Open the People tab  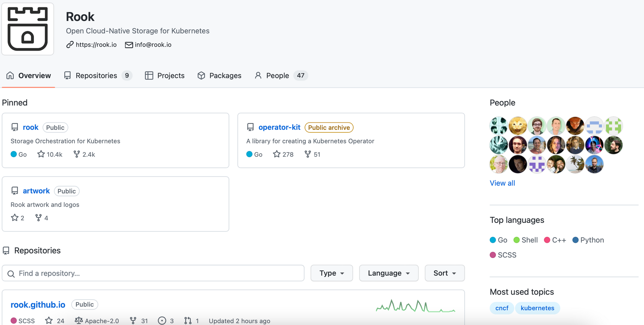pyautogui.click(x=281, y=76)
